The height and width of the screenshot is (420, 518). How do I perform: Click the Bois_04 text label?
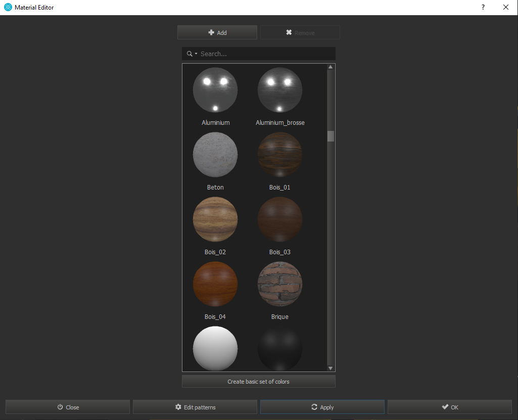pos(215,317)
